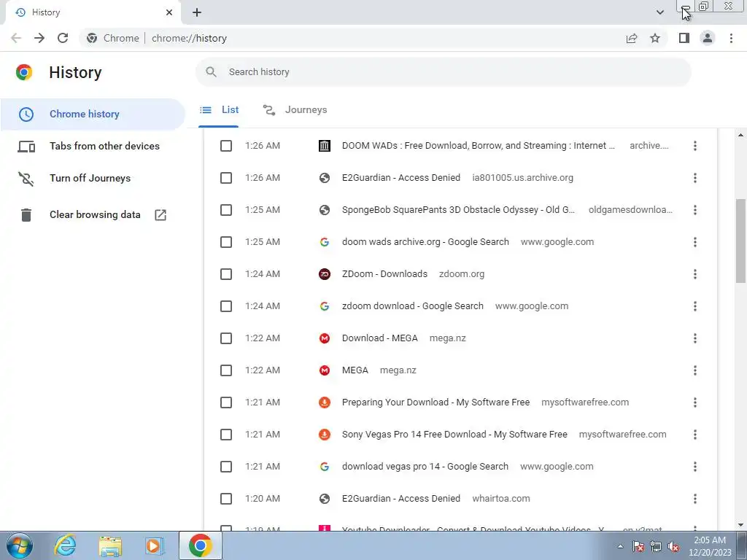Click the globe favicon on SpongeBob row
The width and height of the screenshot is (747, 560).
coord(325,210)
